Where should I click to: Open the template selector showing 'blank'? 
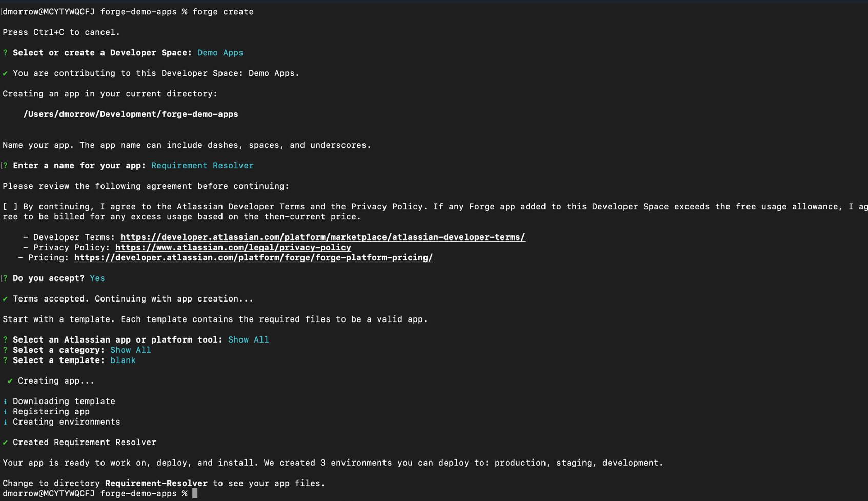click(x=123, y=360)
